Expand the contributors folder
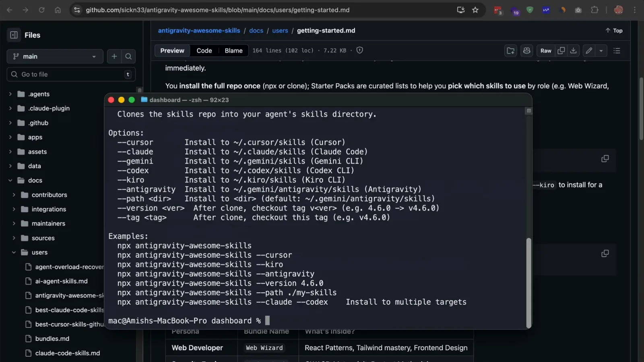This screenshot has height=362, width=644. pyautogui.click(x=14, y=195)
